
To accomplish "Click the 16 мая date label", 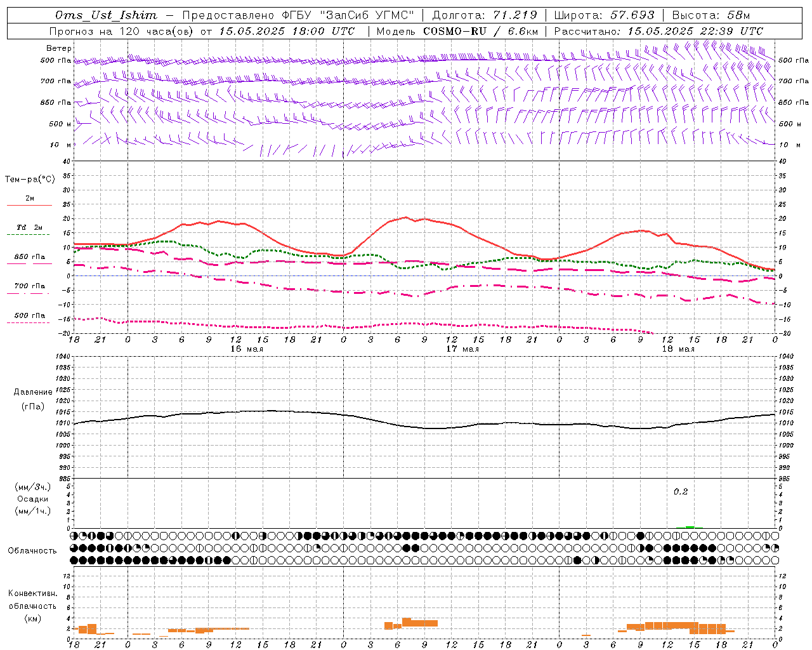I will (247, 349).
